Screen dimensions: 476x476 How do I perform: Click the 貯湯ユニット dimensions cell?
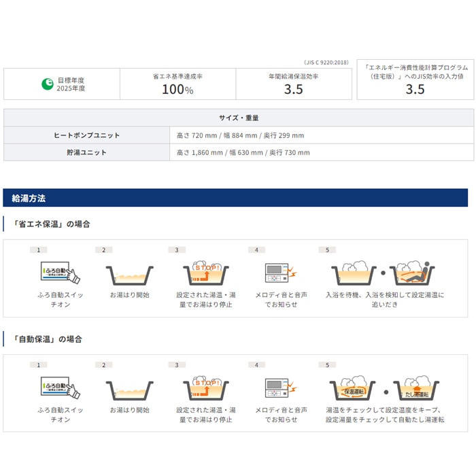click(243, 152)
